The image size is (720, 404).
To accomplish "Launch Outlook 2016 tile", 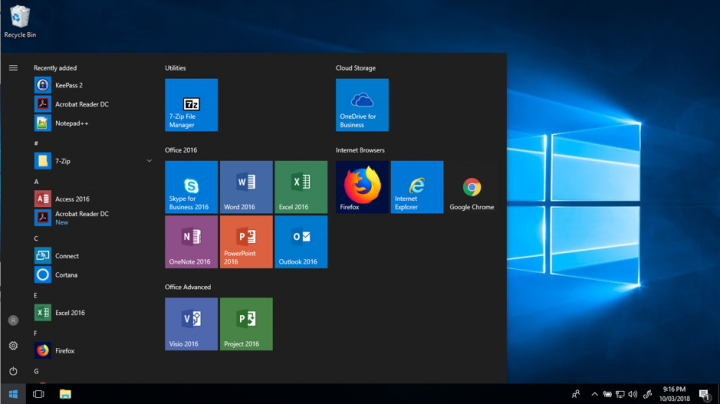I will coord(300,241).
